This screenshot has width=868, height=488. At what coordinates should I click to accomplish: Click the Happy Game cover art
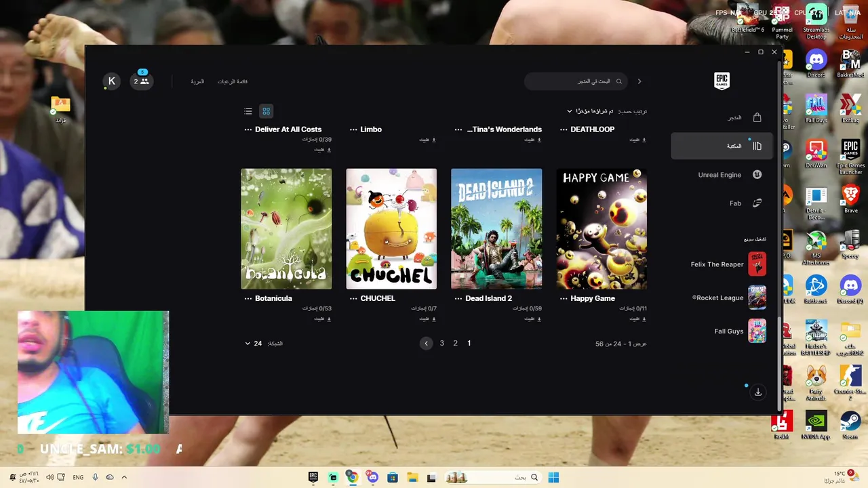coord(601,229)
